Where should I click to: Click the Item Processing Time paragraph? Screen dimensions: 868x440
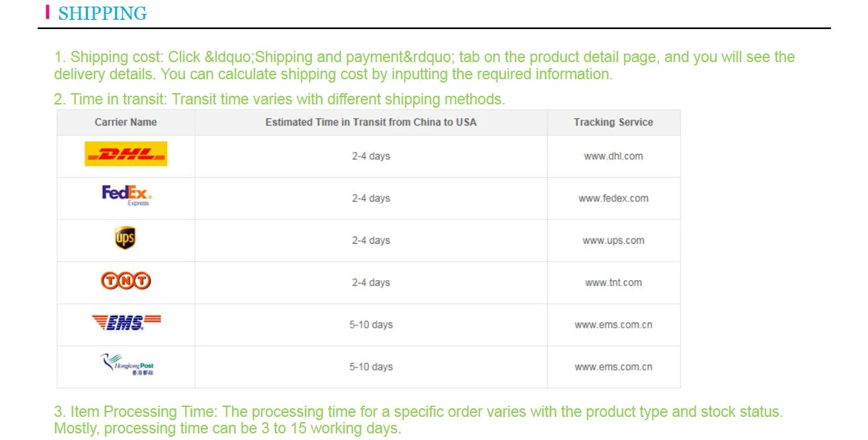click(418, 420)
